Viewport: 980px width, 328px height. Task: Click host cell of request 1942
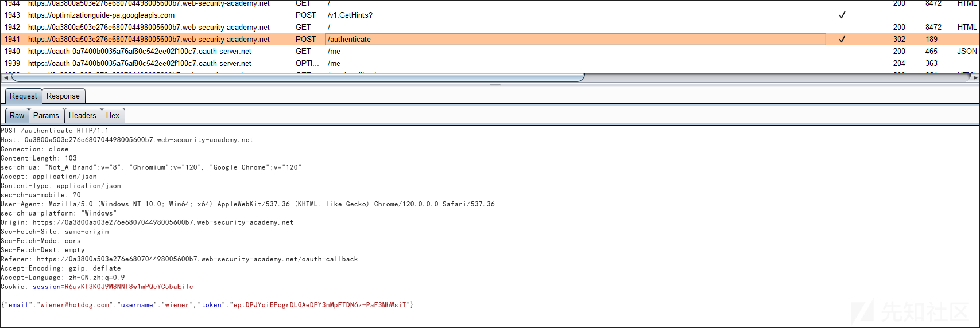click(x=149, y=27)
